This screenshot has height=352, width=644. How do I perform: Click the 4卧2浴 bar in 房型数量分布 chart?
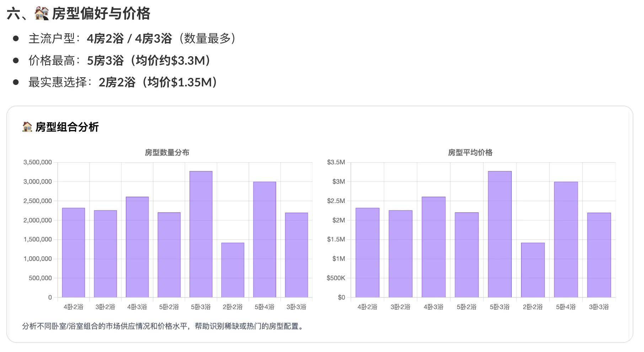point(74,252)
